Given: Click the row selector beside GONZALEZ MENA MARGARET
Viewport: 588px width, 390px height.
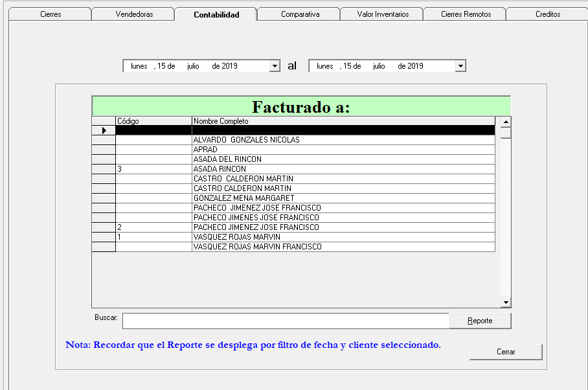Looking at the screenshot, I should [104, 198].
